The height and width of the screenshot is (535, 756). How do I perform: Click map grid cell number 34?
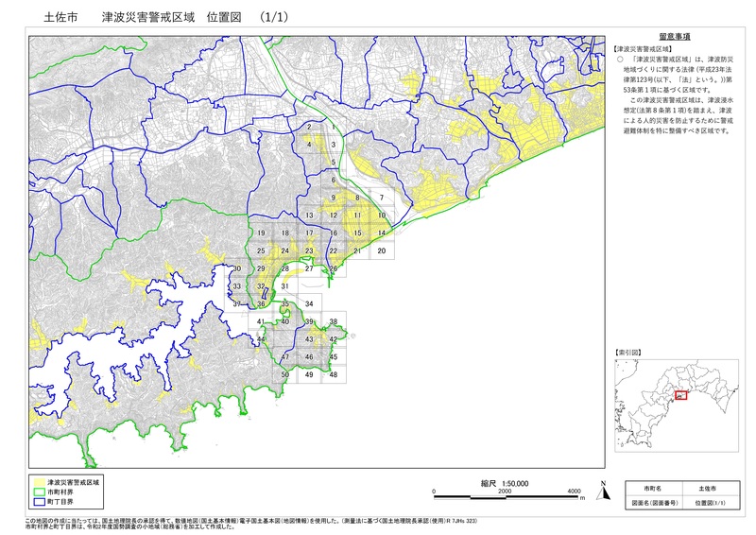[x=309, y=303]
